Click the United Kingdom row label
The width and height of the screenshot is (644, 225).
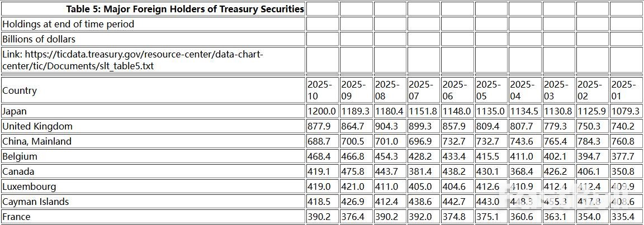pos(37,126)
